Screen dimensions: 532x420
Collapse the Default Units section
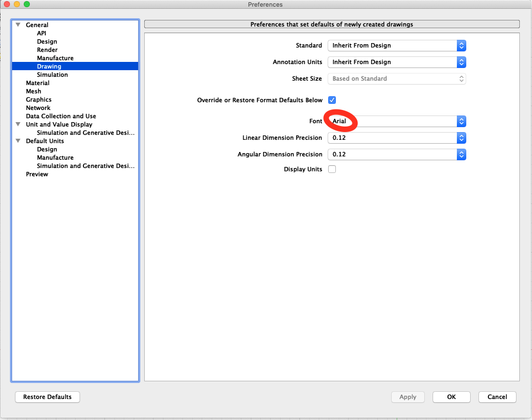pyautogui.click(x=18, y=141)
